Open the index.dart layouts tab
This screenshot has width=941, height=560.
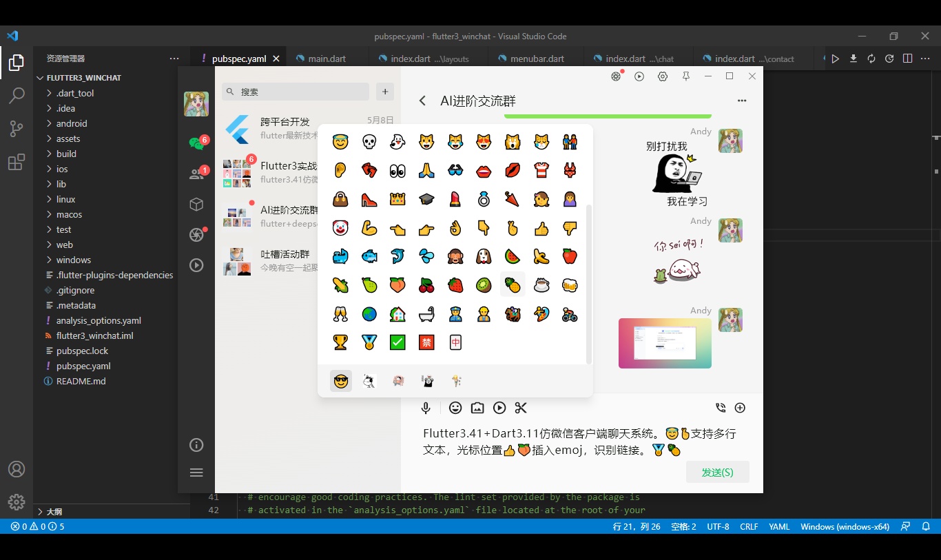pyautogui.click(x=429, y=59)
